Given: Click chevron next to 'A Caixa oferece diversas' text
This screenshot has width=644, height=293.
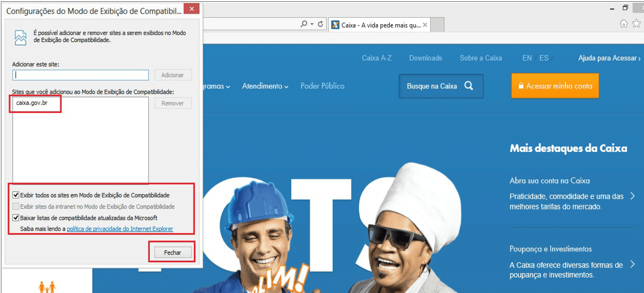Looking at the screenshot, I should 633,264.
